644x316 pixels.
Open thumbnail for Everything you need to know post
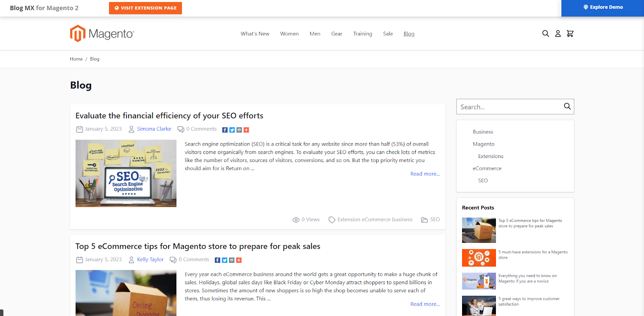pos(479,281)
